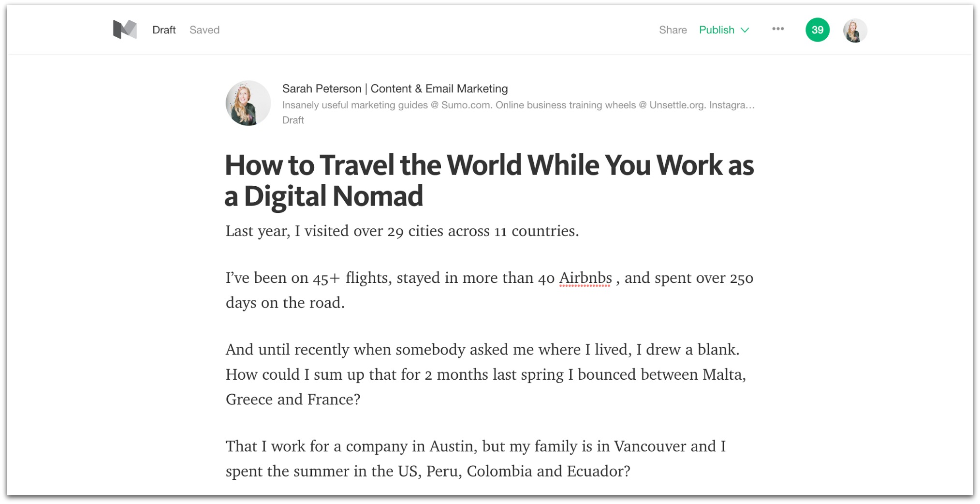Place cursor in the article title heading
Image resolution: width=980 pixels, height=504 pixels.
pyautogui.click(x=489, y=180)
